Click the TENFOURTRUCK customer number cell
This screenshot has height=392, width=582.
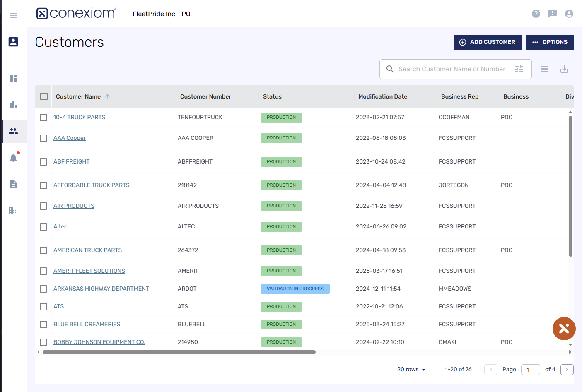click(200, 118)
